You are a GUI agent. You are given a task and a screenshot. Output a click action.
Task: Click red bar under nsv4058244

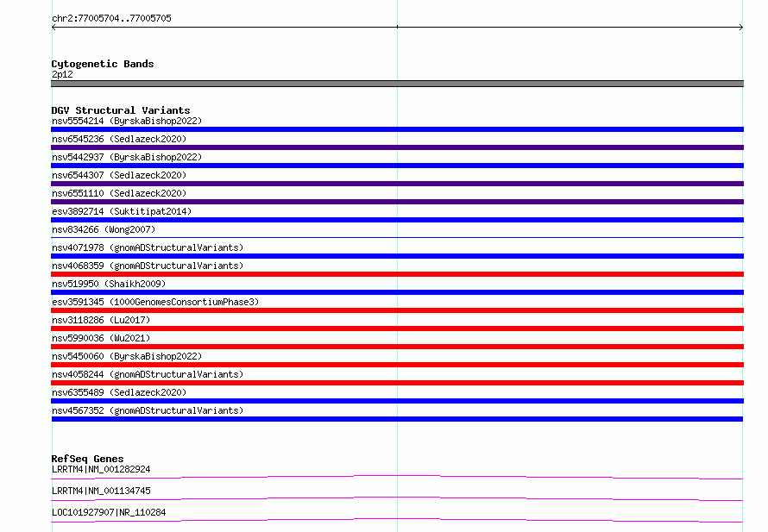(x=397, y=383)
